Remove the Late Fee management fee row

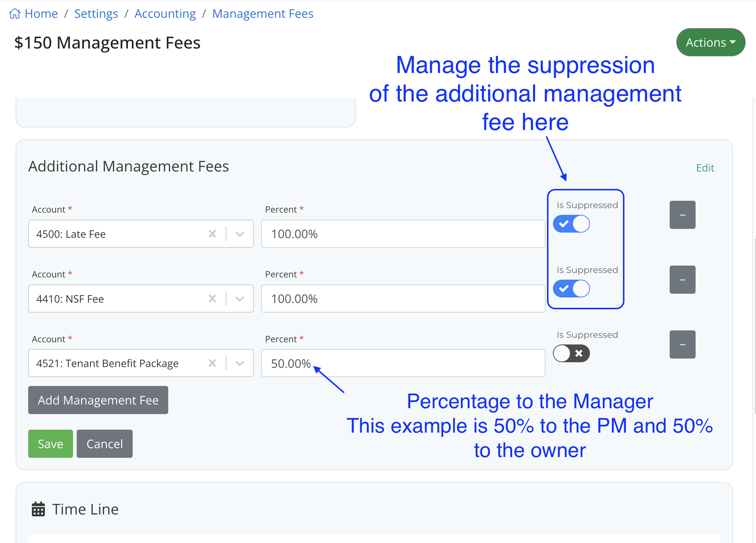pyautogui.click(x=682, y=215)
